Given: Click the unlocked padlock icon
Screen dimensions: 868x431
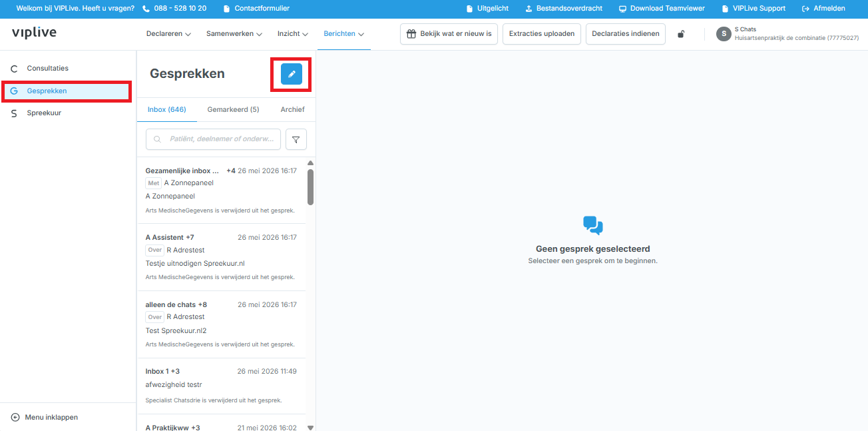Looking at the screenshot, I should point(681,34).
